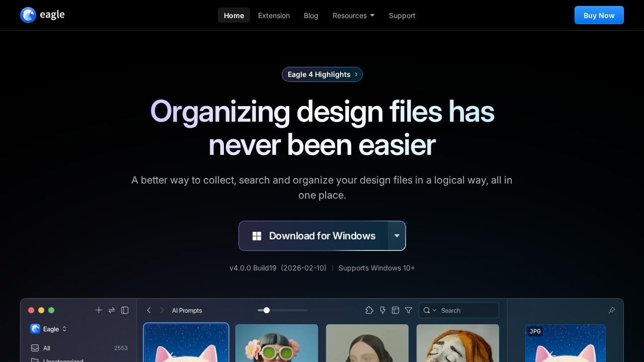Expand download platform options arrow
The width and height of the screenshot is (644, 362).
click(396, 236)
